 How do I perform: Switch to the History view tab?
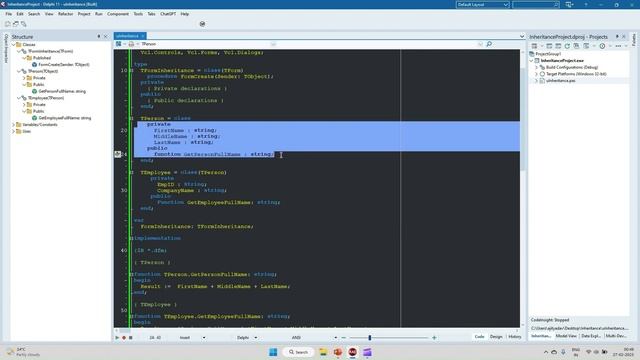click(514, 337)
